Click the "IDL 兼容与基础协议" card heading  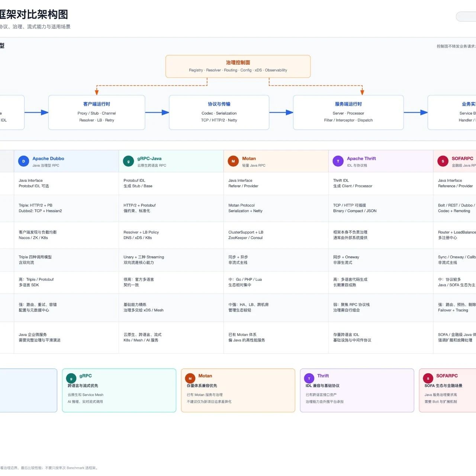pyautogui.click(x=322, y=386)
